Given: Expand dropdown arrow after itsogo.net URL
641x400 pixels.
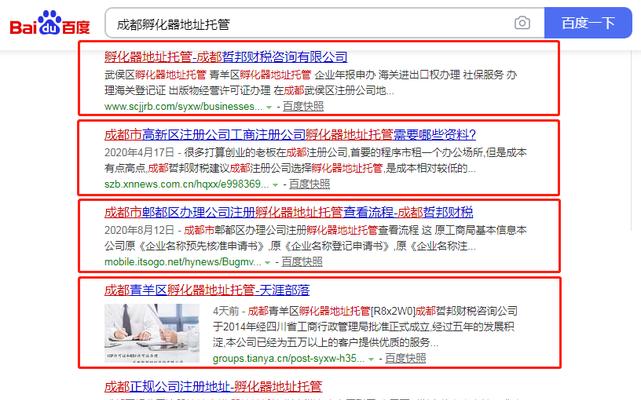Looking at the screenshot, I should [x=268, y=263].
